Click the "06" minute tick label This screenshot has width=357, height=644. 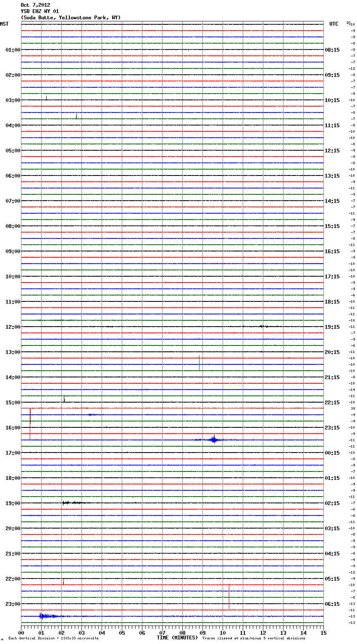point(142,632)
